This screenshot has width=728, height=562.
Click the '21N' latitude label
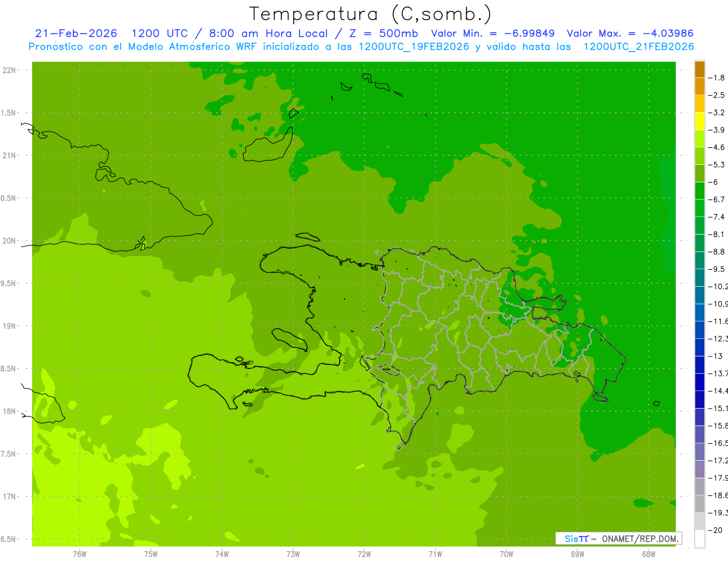pos(8,156)
